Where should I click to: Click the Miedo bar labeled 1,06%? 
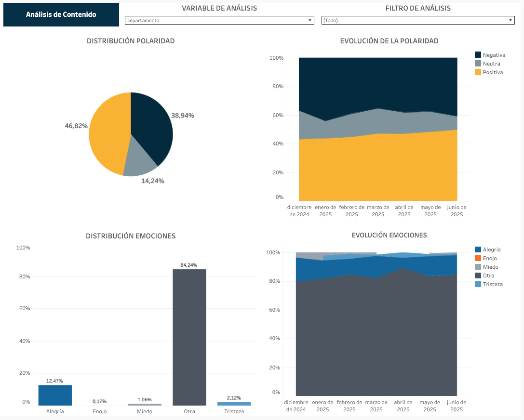[145, 405]
